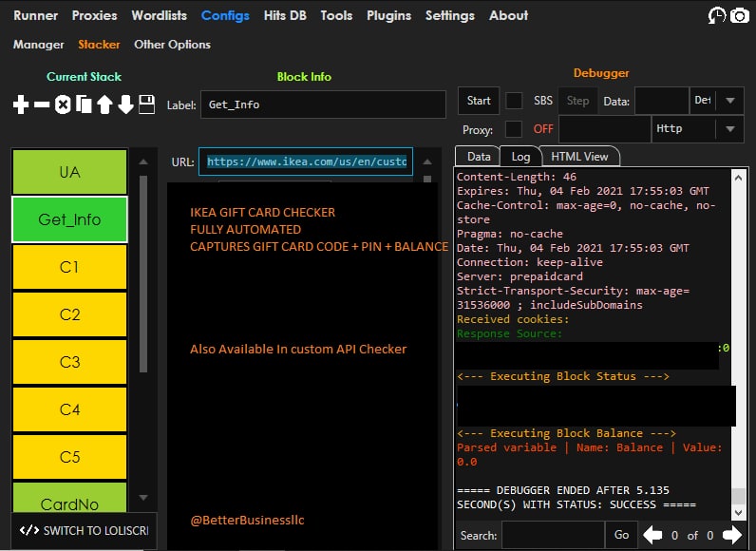Click the Step button
The height and width of the screenshot is (551, 756).
pyautogui.click(x=577, y=101)
